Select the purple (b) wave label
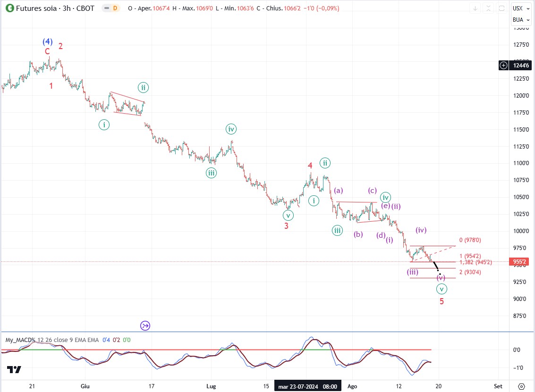 coord(358,234)
